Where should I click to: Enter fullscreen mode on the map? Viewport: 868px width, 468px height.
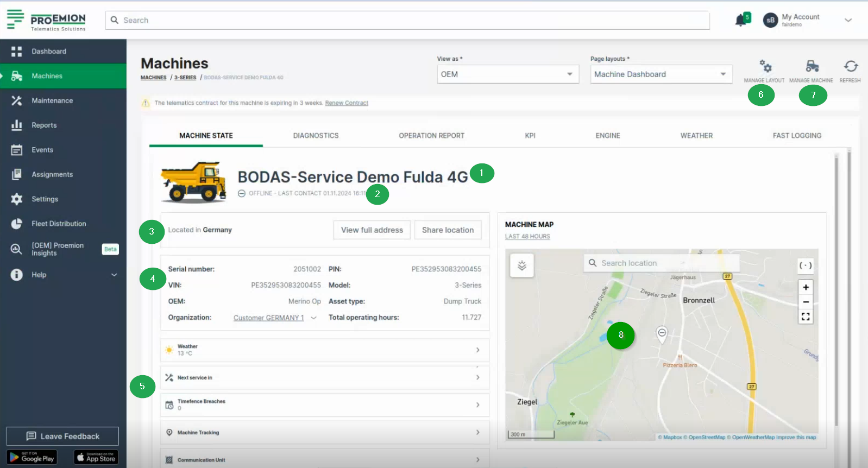[x=806, y=317]
